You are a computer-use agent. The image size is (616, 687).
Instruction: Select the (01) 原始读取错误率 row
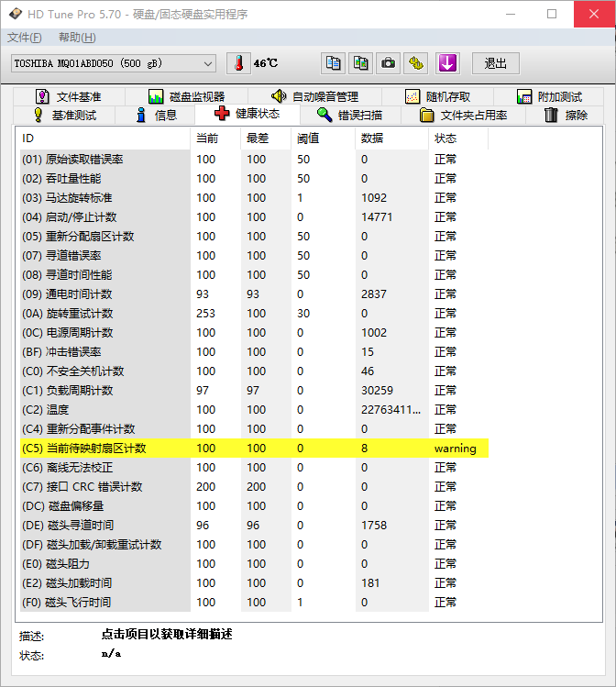(254, 160)
